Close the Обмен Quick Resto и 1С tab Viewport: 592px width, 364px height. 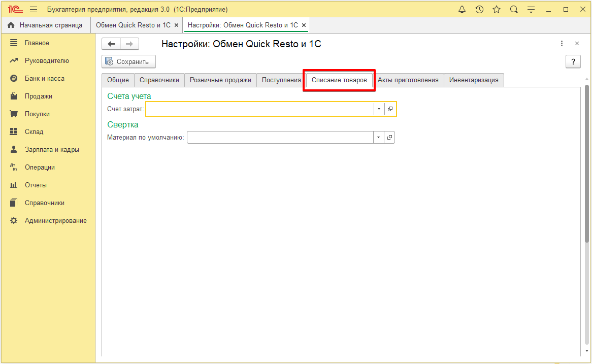point(176,25)
